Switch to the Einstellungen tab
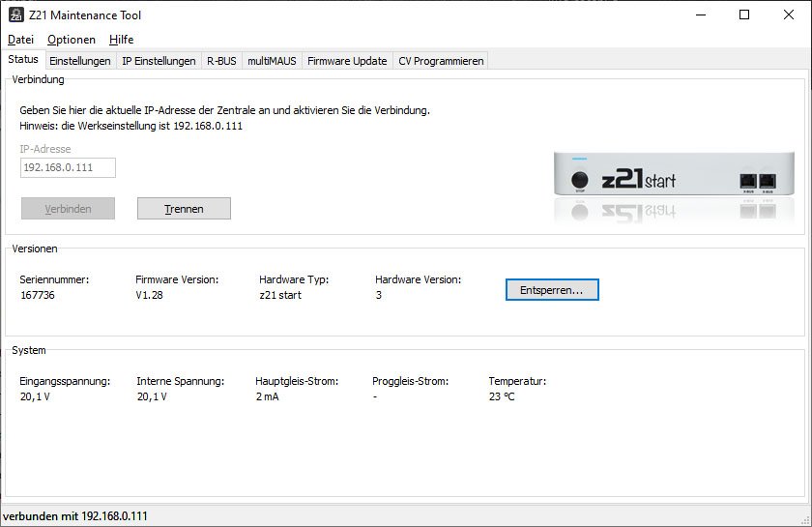 [80, 61]
